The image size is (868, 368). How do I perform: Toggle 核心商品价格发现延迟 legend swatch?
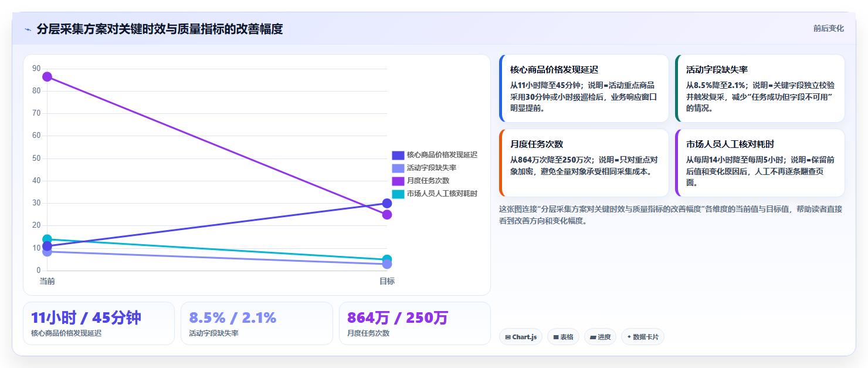[x=398, y=155]
